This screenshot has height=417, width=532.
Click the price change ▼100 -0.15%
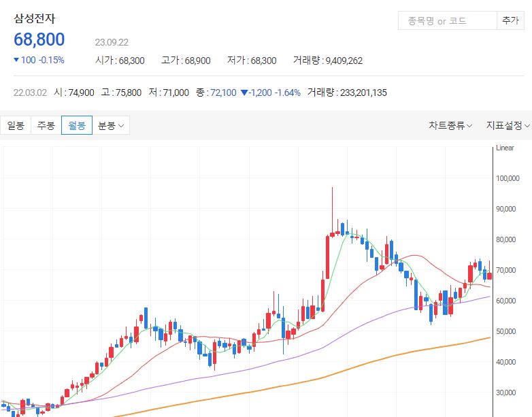point(39,60)
